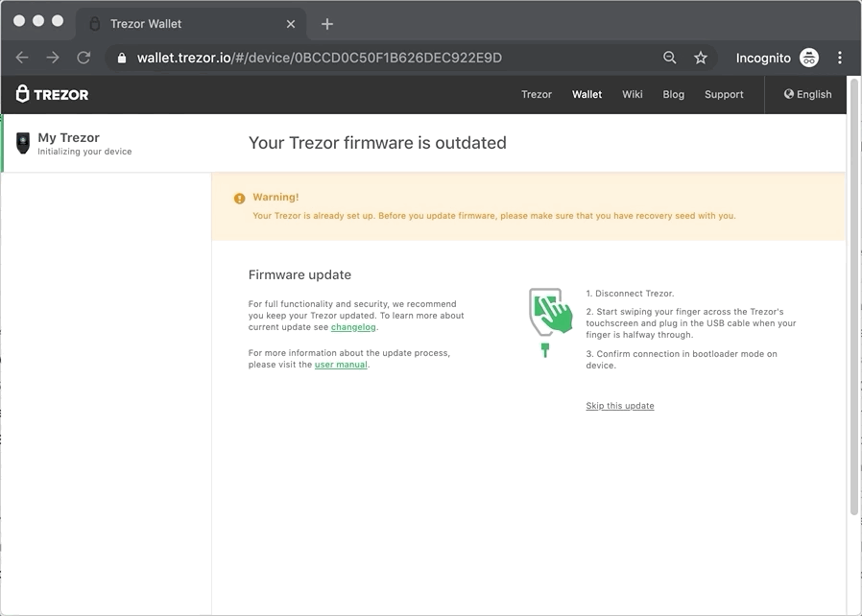Click the orange warning exclamation icon
The image size is (862, 616).
coord(239,199)
